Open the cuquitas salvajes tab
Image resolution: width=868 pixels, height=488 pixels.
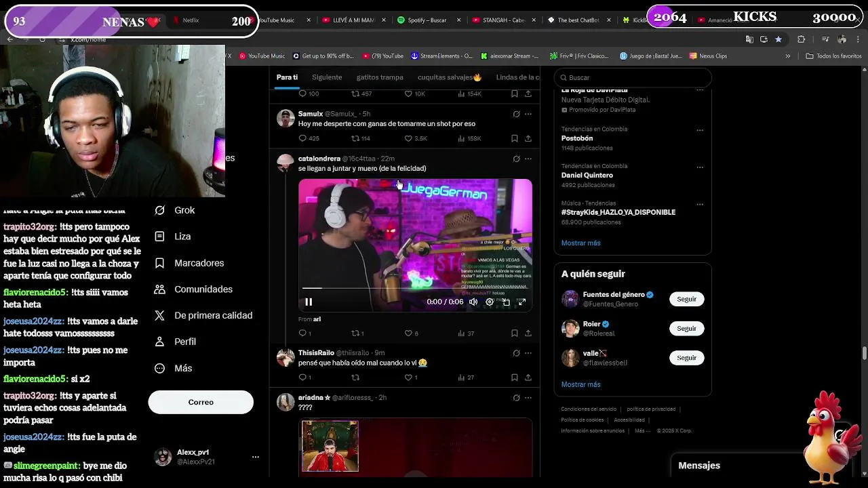click(x=450, y=77)
